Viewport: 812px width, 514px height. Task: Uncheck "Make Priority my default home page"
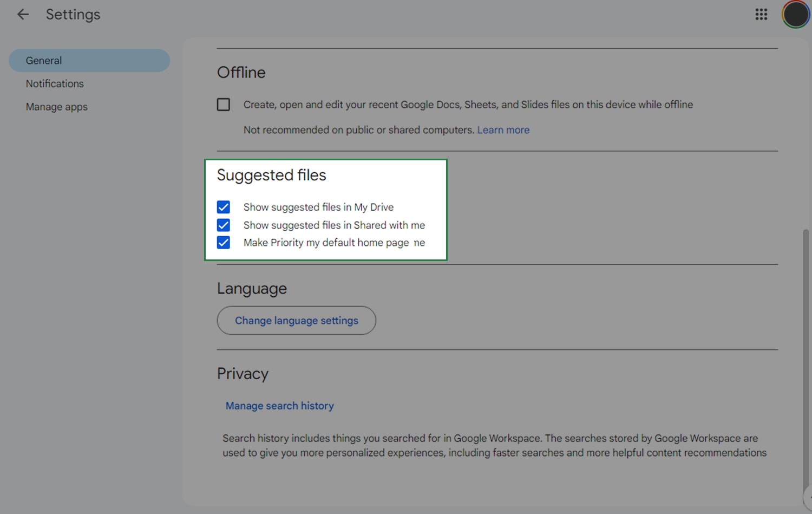point(223,243)
